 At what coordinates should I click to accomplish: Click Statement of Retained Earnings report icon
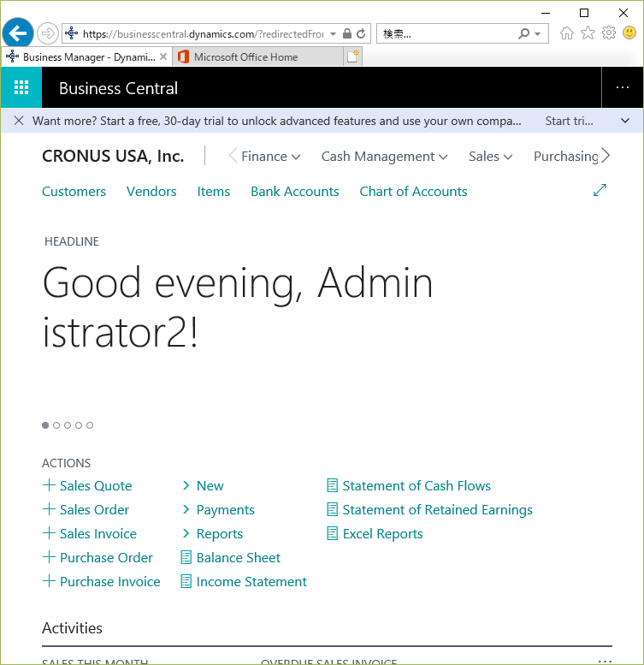point(332,509)
